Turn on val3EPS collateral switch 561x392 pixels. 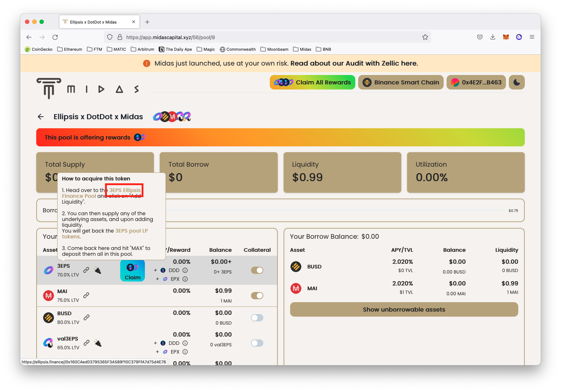[257, 343]
